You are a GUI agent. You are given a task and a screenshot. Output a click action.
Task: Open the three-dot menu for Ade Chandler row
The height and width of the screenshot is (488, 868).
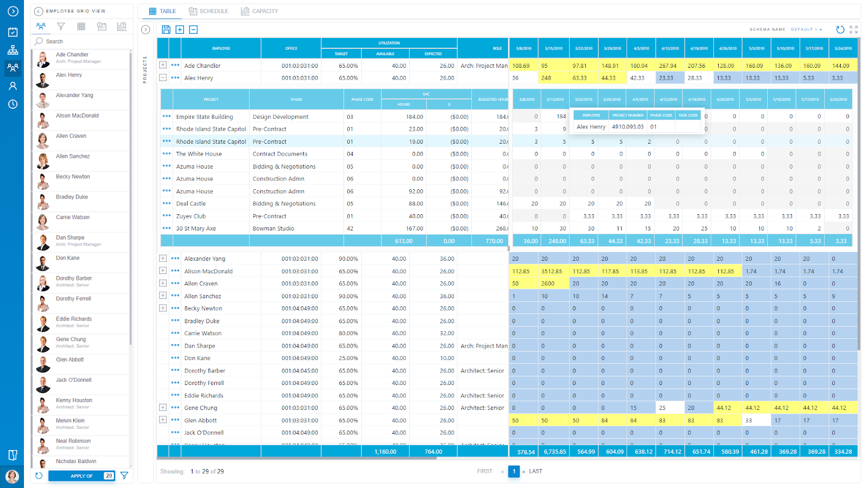175,65
